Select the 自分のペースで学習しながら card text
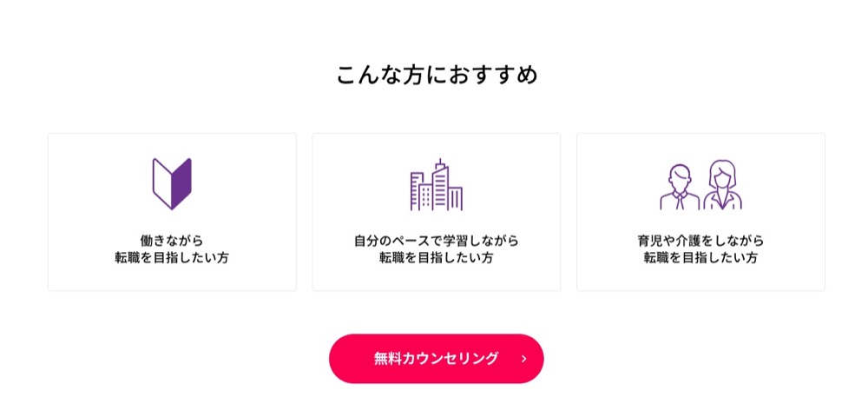Screen dimensions: 868x417 437,241
